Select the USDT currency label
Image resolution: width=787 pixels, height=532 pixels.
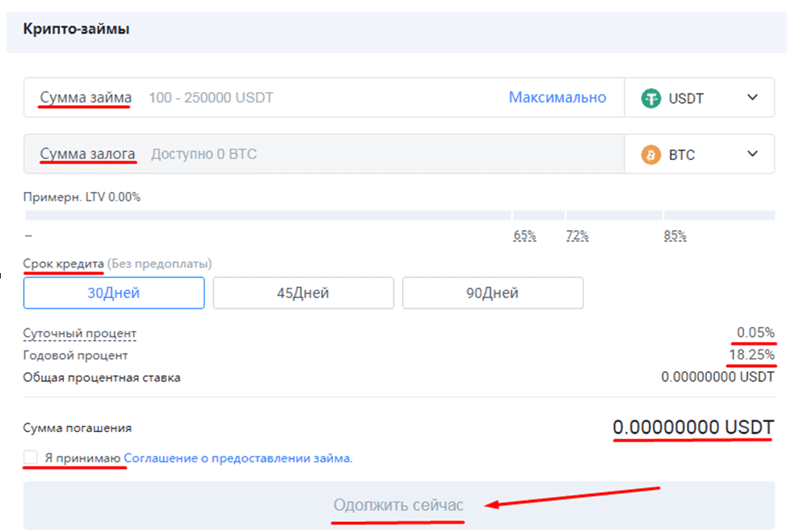[686, 98]
